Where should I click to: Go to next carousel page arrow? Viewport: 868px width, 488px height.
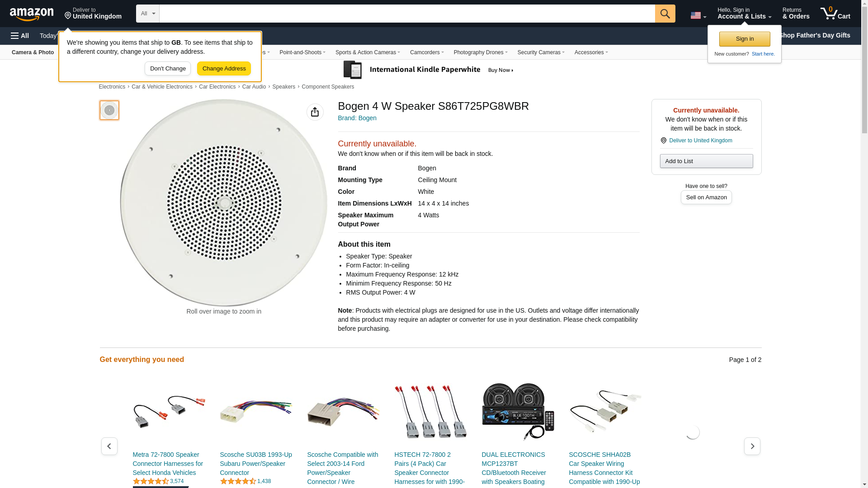point(752,446)
